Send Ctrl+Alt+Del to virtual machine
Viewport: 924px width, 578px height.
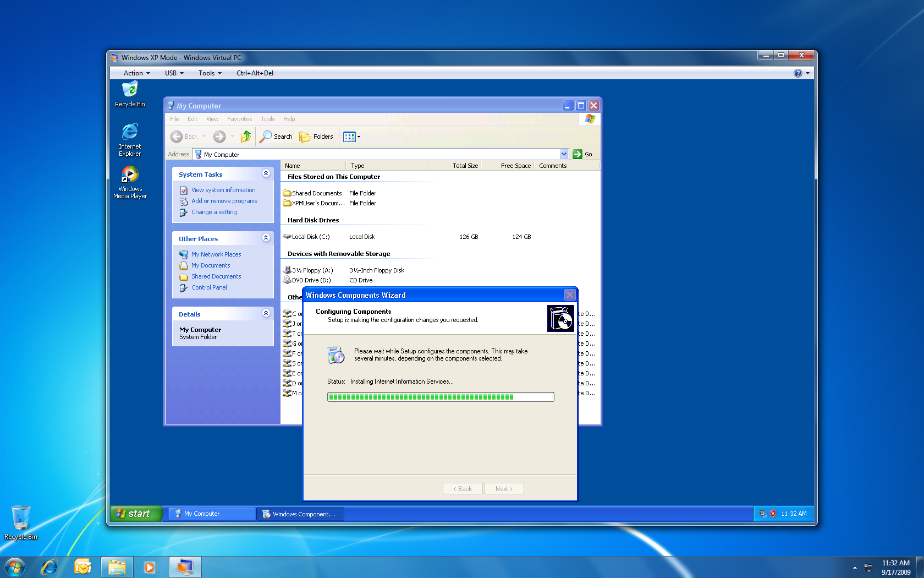(255, 73)
